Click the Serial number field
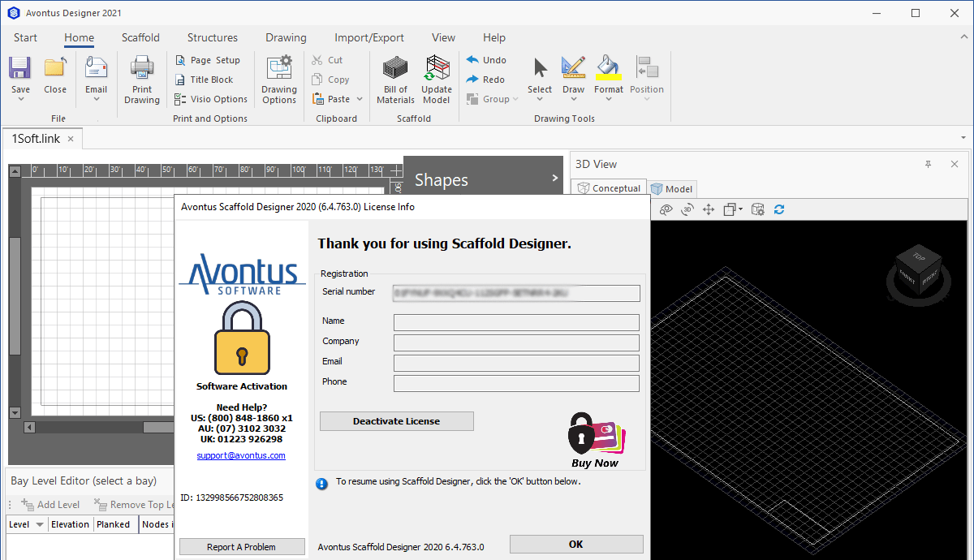Viewport: 974px width, 560px height. 516,293
